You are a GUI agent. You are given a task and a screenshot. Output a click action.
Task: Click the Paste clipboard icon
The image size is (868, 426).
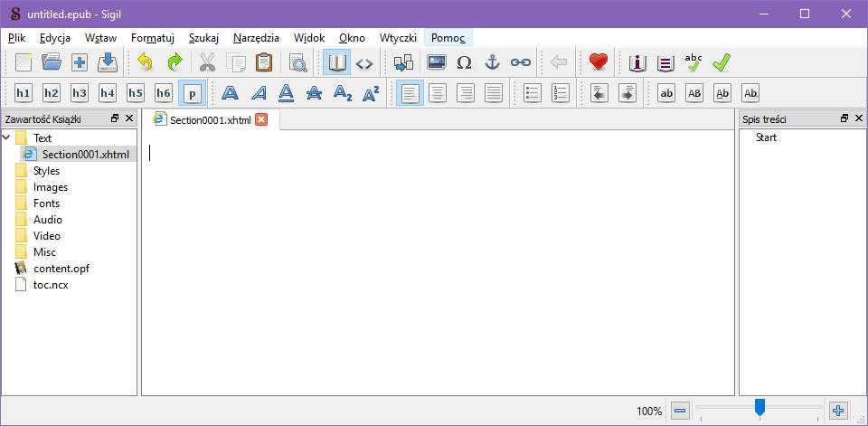264,62
